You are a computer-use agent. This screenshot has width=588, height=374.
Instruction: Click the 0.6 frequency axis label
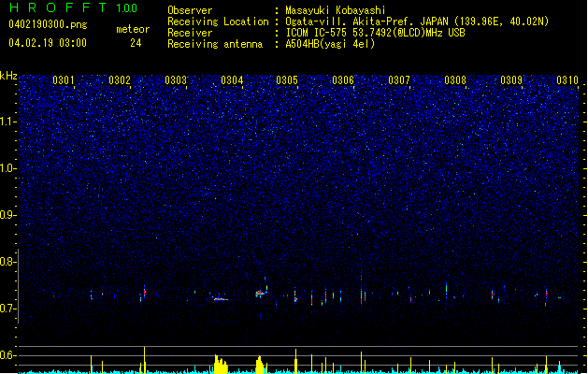(7, 355)
